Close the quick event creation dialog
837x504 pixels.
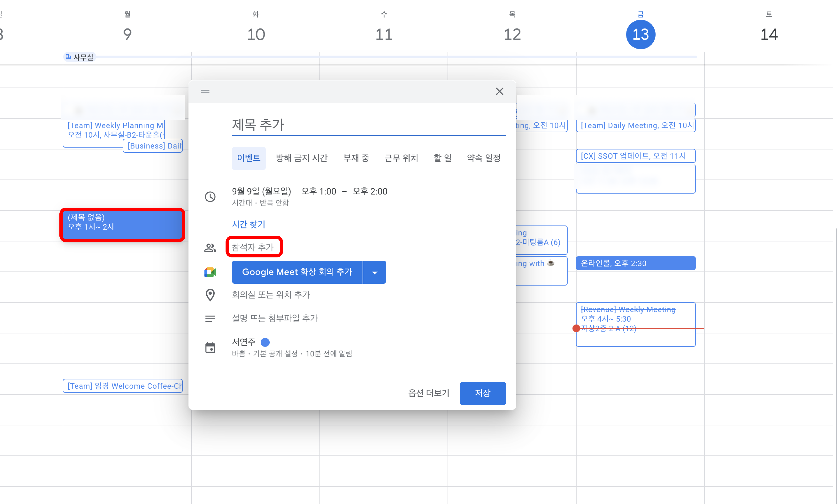click(x=499, y=91)
